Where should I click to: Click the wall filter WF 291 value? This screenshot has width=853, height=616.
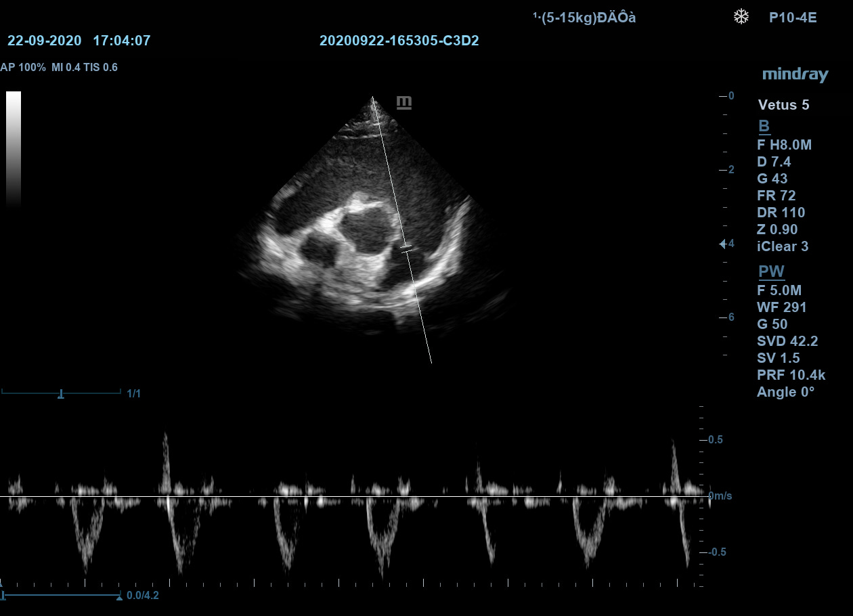tap(781, 307)
